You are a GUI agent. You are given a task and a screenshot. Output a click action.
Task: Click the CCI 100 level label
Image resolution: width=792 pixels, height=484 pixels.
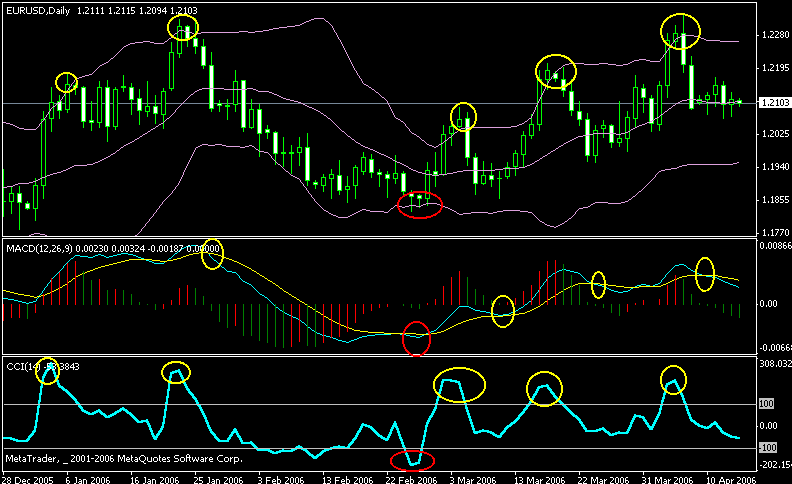(766, 404)
